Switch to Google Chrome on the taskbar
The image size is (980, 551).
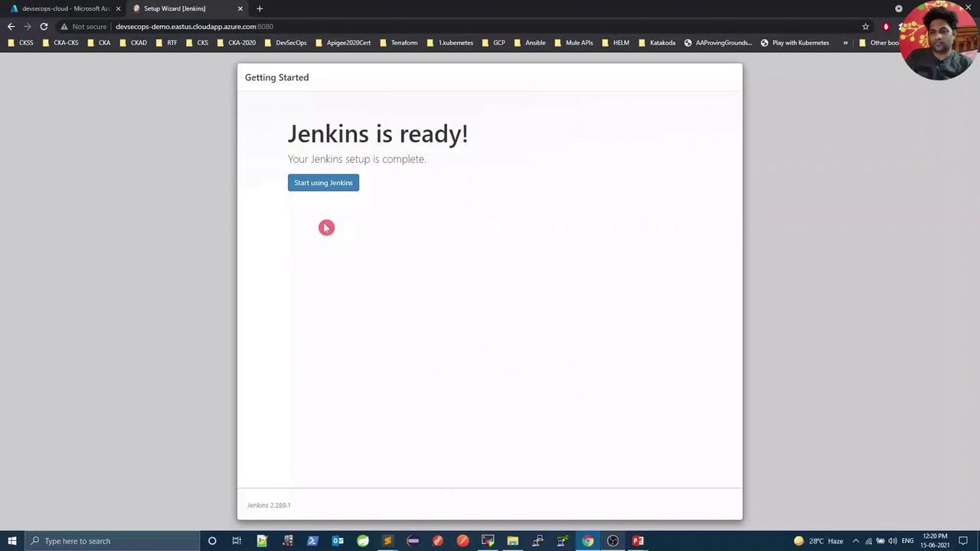587,541
